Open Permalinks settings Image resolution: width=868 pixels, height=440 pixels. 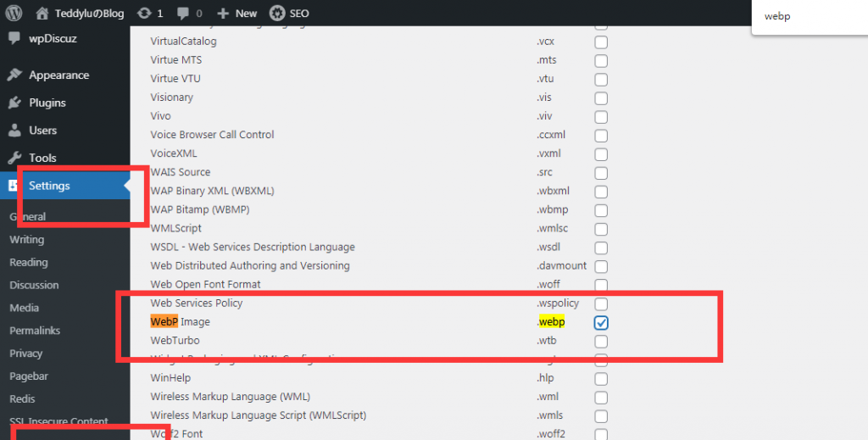pos(34,331)
